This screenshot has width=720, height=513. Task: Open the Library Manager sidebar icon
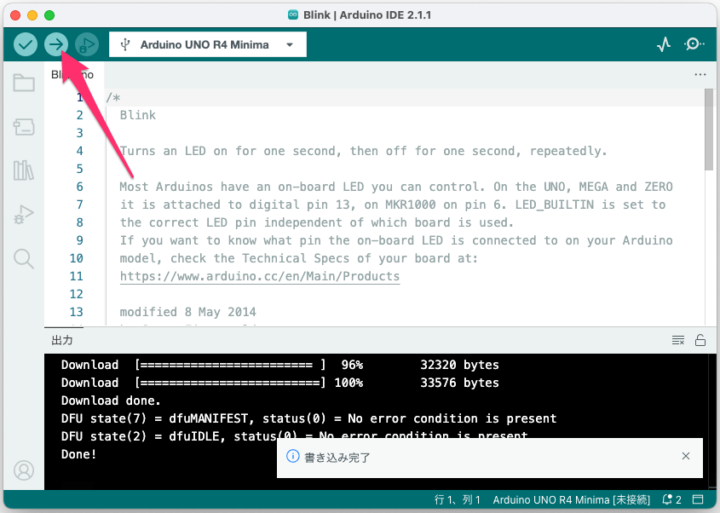23,170
